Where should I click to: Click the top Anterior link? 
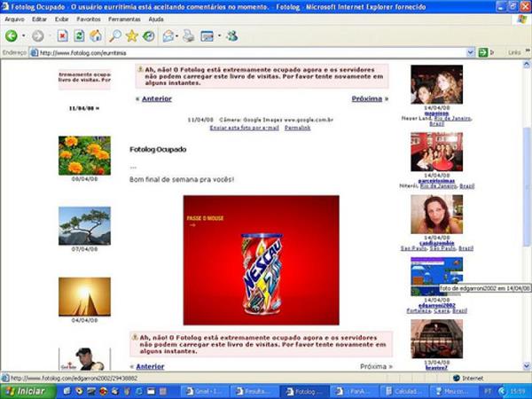point(156,98)
